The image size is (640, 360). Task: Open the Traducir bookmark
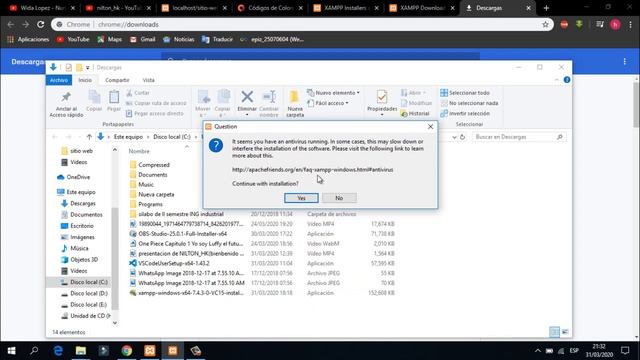217,40
